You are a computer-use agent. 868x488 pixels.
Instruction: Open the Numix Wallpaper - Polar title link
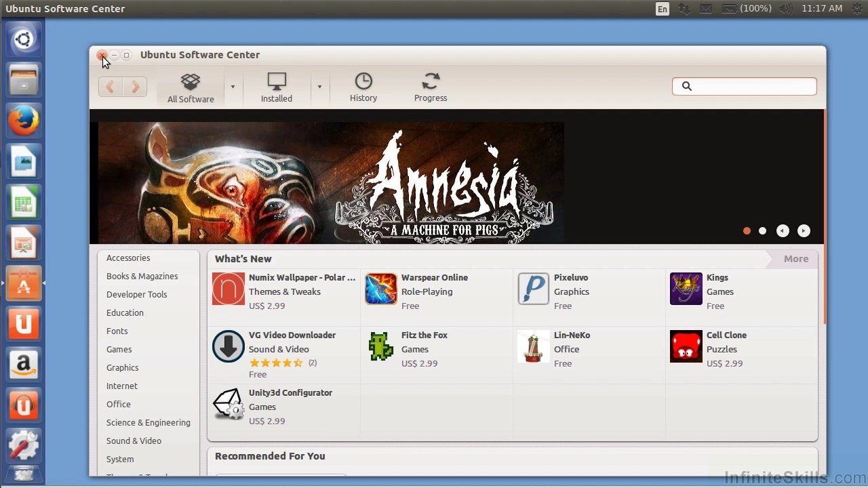click(302, 278)
